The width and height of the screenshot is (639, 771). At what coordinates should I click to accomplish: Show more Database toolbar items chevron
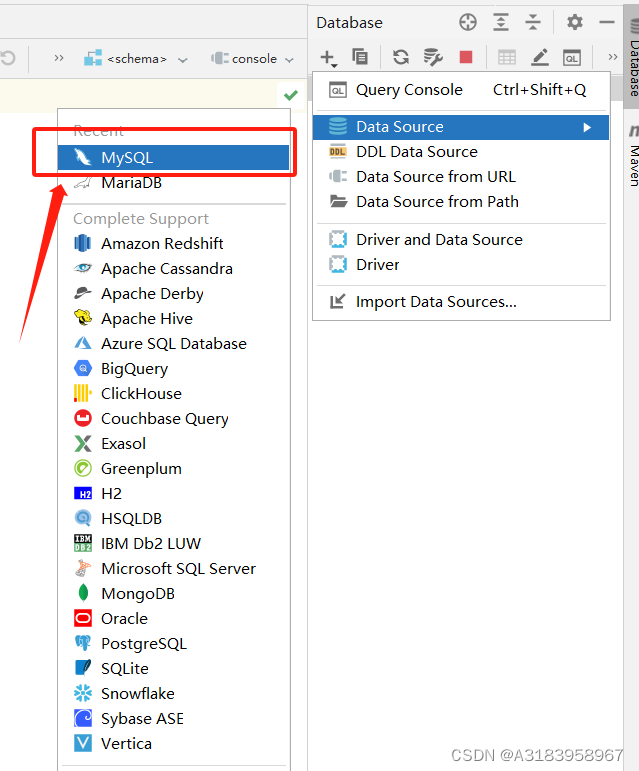[612, 57]
